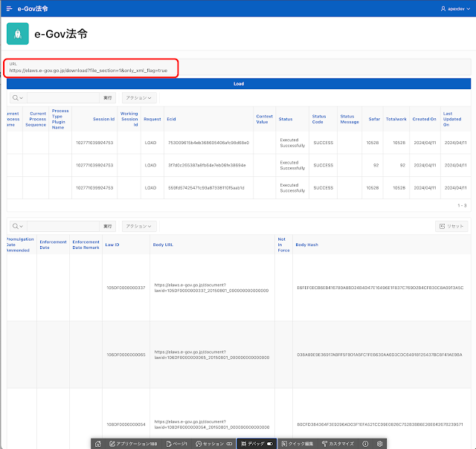The height and width of the screenshot is (449, 476).
Task: Click the Law ID column header
Action: [112, 245]
